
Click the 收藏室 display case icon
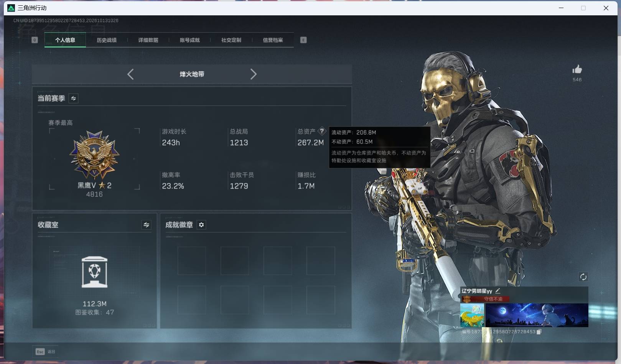point(94,272)
